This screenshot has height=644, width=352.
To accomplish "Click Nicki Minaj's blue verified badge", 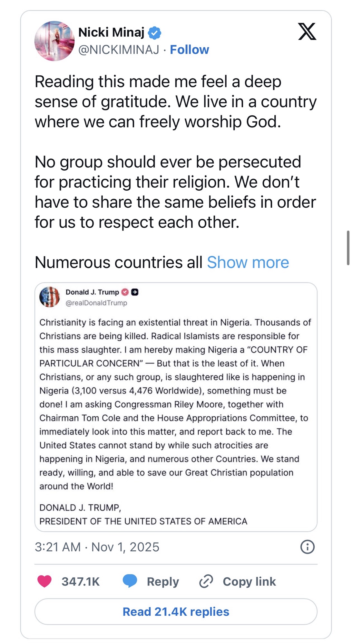I will pyautogui.click(x=155, y=33).
